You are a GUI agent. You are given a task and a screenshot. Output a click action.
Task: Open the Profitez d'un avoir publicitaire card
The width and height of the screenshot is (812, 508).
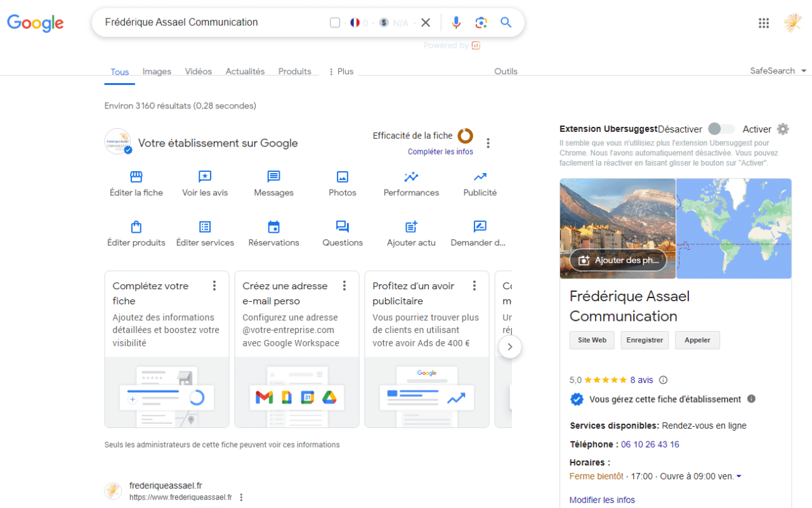click(x=427, y=349)
